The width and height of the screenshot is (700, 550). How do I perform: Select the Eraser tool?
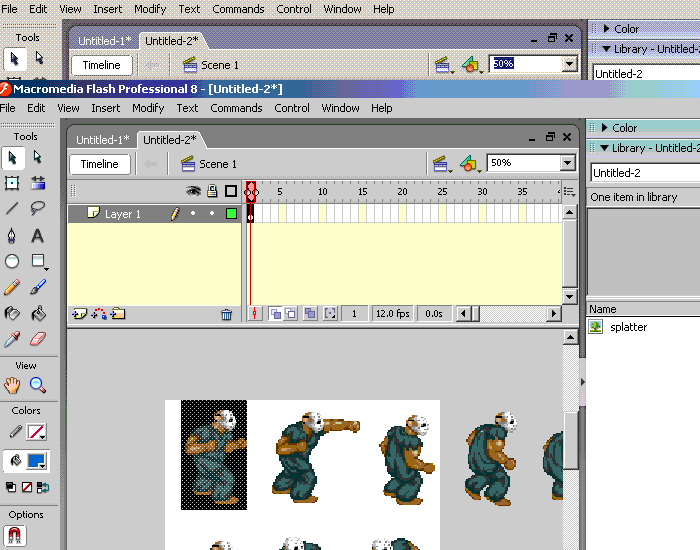click(x=38, y=339)
